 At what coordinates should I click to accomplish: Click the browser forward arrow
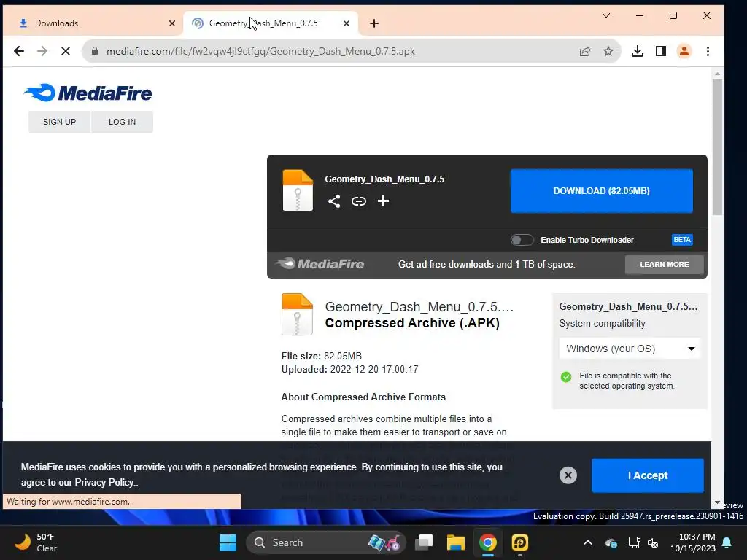click(42, 51)
